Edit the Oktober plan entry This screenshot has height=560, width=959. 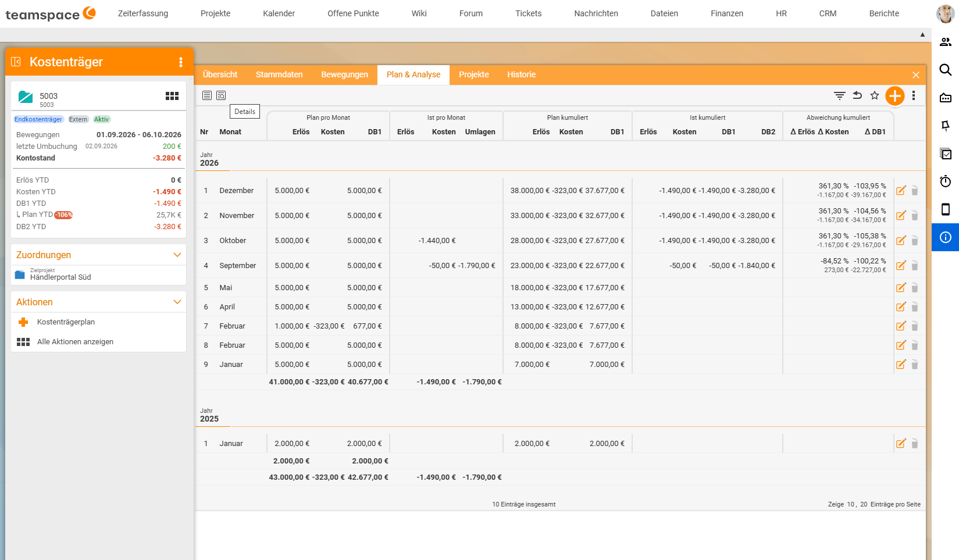[901, 240]
